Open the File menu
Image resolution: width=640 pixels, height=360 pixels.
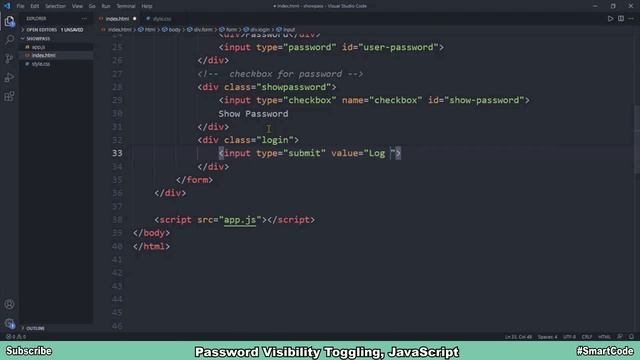[20, 6]
